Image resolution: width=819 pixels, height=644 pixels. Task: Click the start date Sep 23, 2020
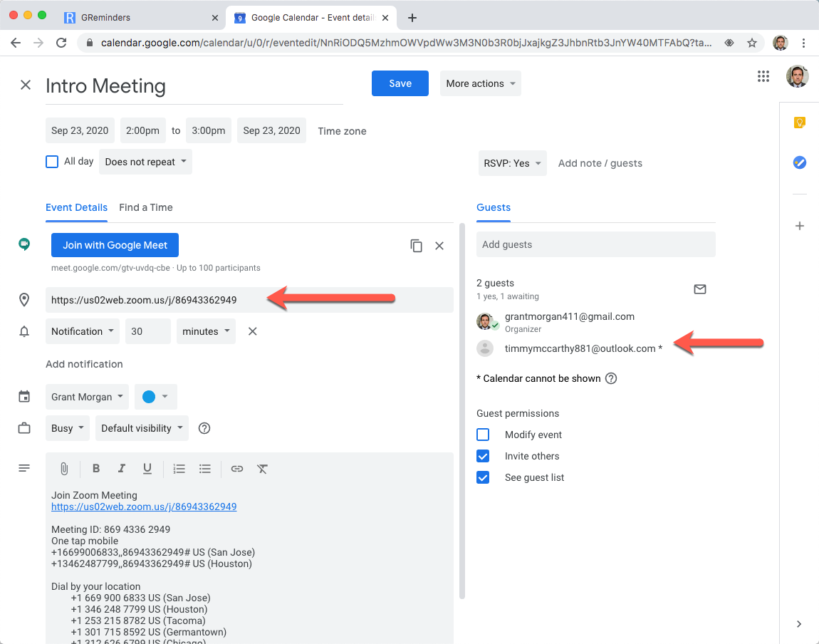click(x=79, y=130)
